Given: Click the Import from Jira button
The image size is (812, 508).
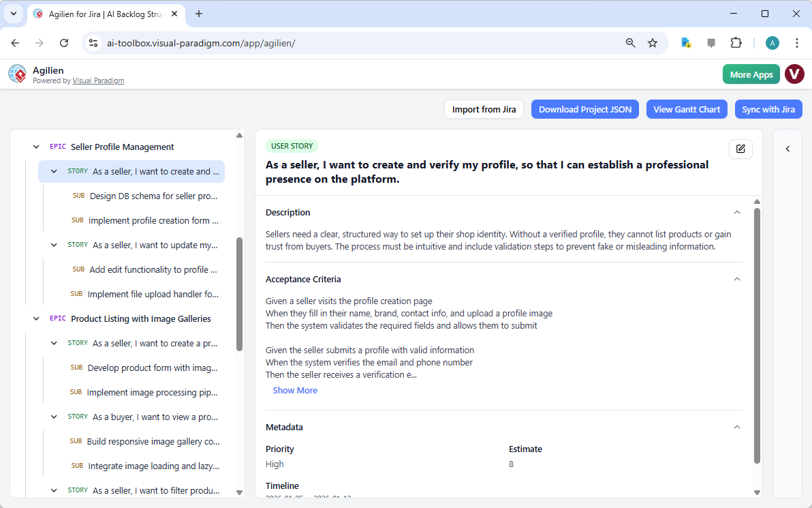Looking at the screenshot, I should pos(484,109).
